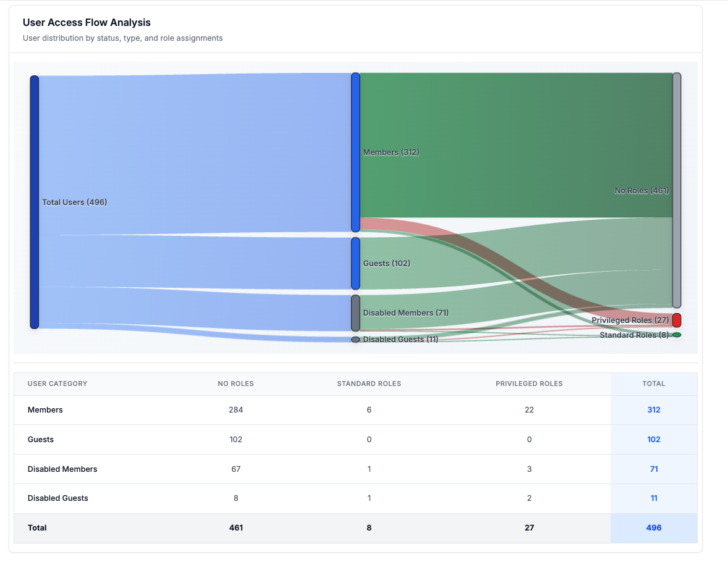Click the User Access Flow Analysis title
728x562 pixels.
(x=87, y=22)
